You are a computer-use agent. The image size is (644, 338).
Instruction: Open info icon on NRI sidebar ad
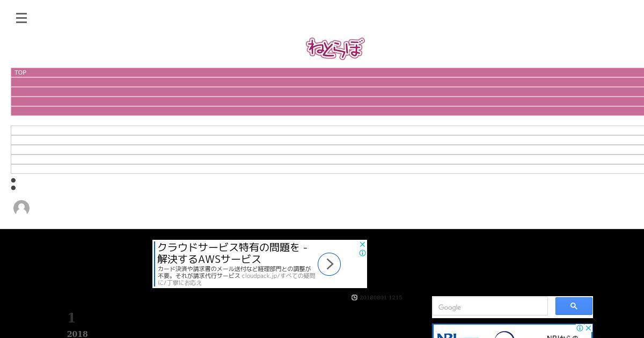(580, 328)
